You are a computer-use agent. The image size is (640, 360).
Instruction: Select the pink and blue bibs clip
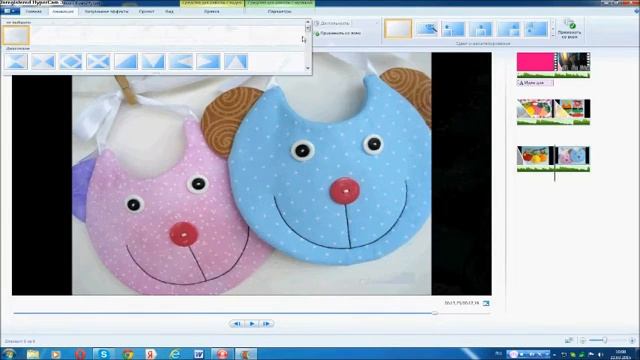coord(573,156)
